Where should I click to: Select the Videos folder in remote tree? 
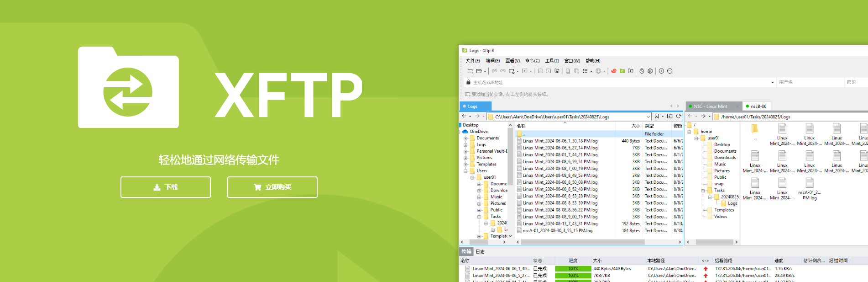click(x=721, y=217)
